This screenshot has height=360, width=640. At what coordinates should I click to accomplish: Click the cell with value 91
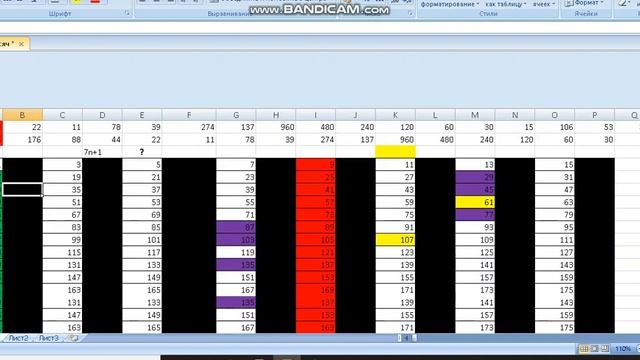coord(395,227)
